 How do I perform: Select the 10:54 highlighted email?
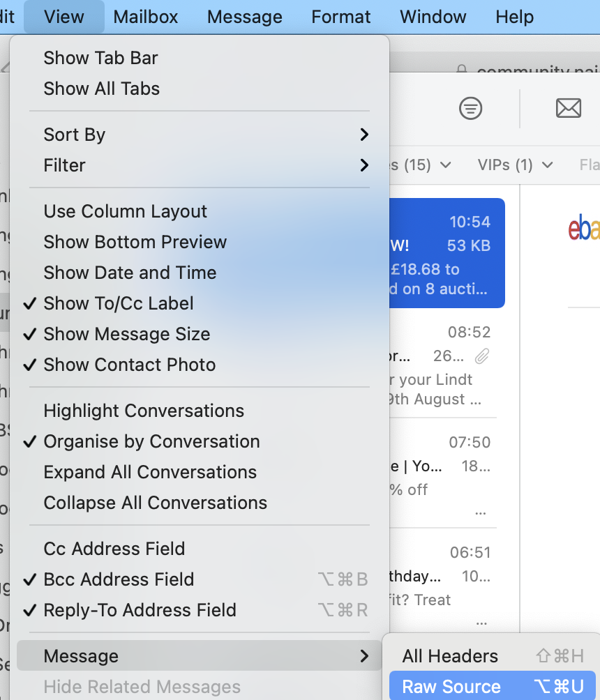[447, 253]
